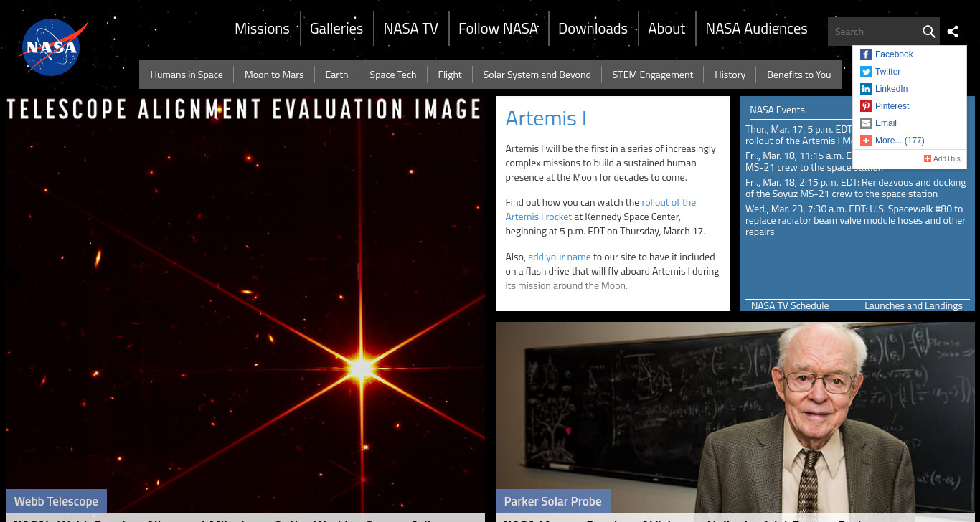
Task: Click the Twitter bird icon
Action: [x=866, y=72]
